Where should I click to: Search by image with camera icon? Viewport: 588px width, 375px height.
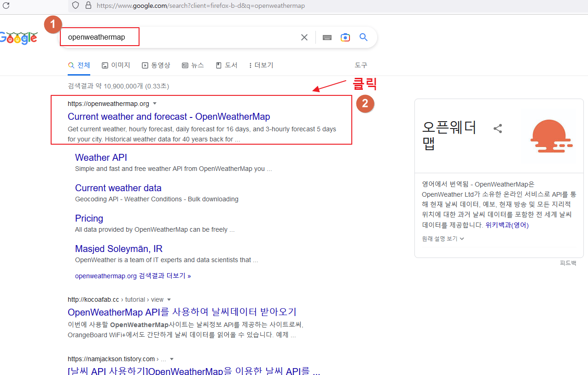click(x=345, y=37)
